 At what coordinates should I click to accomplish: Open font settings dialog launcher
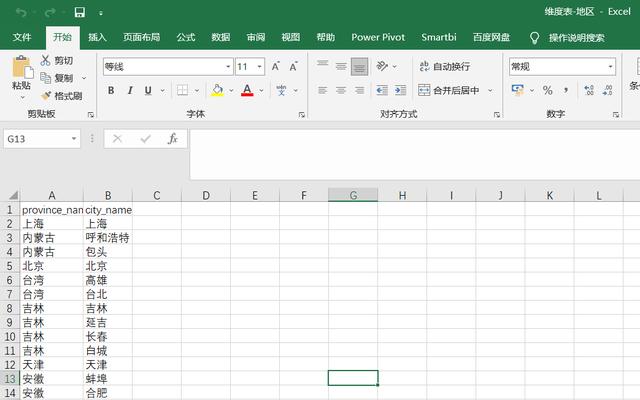302,115
